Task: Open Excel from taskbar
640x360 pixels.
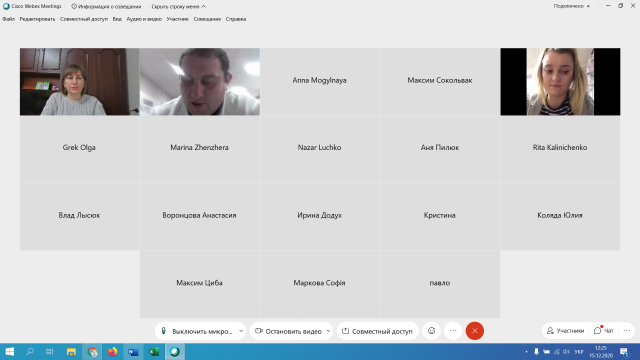Action: pyautogui.click(x=154, y=351)
